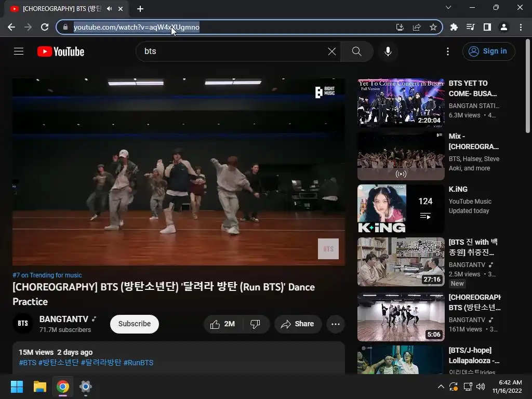
Task: Open the K.iNG playlist thumbnail
Action: pyautogui.click(x=401, y=209)
